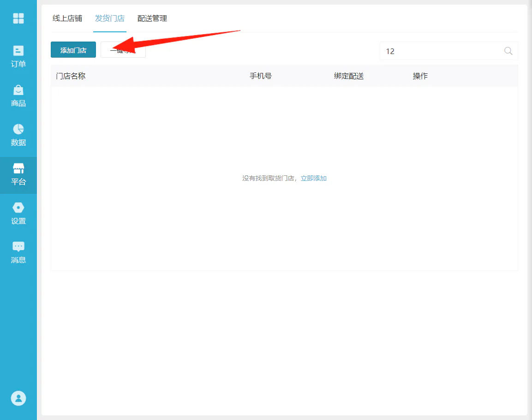
Task: Open the 商品 products section
Action: [18, 96]
